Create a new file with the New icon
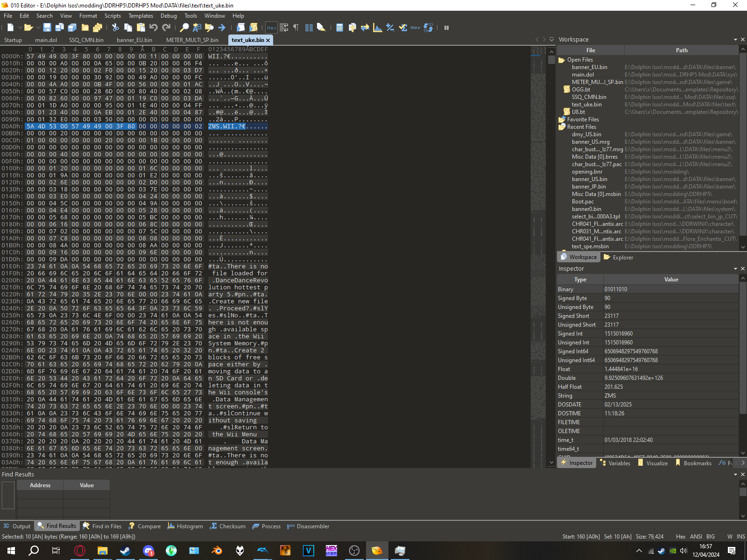Viewport: 747px width, 560px height. point(10,28)
